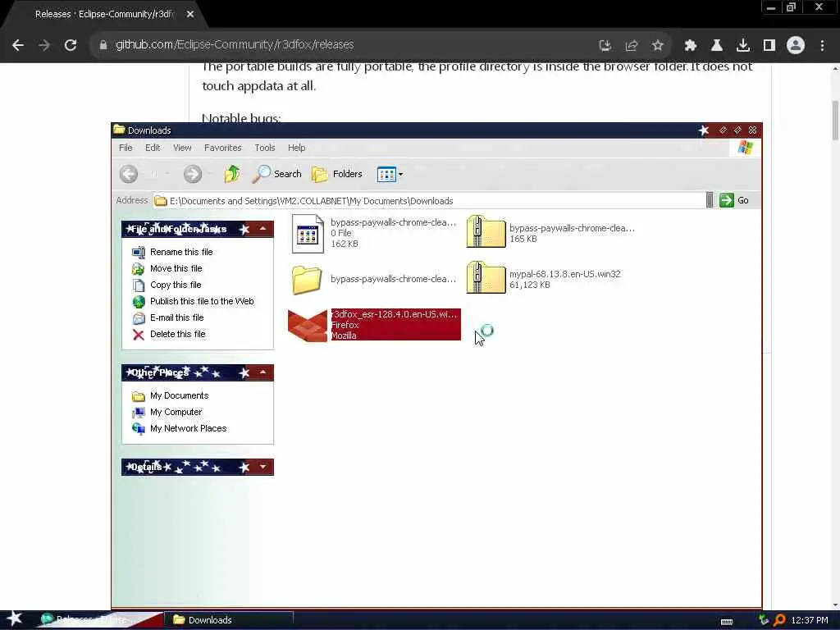Go up one folder level

[x=232, y=174]
